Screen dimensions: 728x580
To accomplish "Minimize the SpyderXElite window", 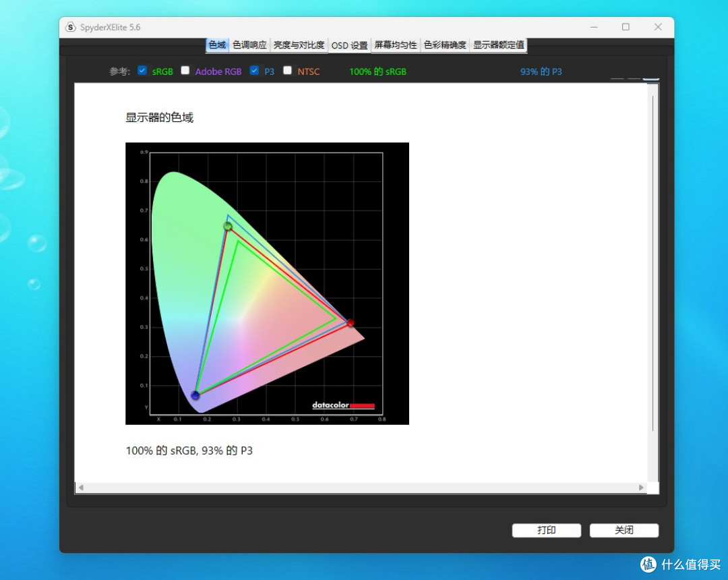I will coord(594,27).
